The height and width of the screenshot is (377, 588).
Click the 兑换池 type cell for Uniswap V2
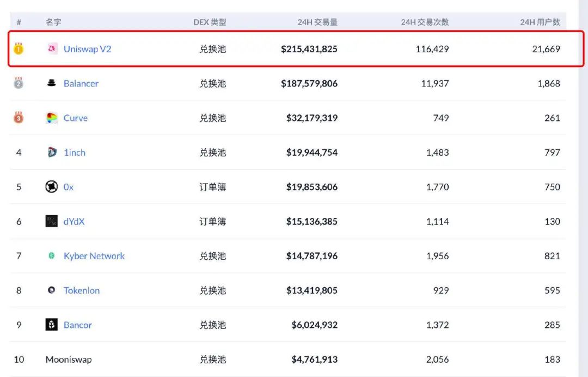[x=213, y=49]
